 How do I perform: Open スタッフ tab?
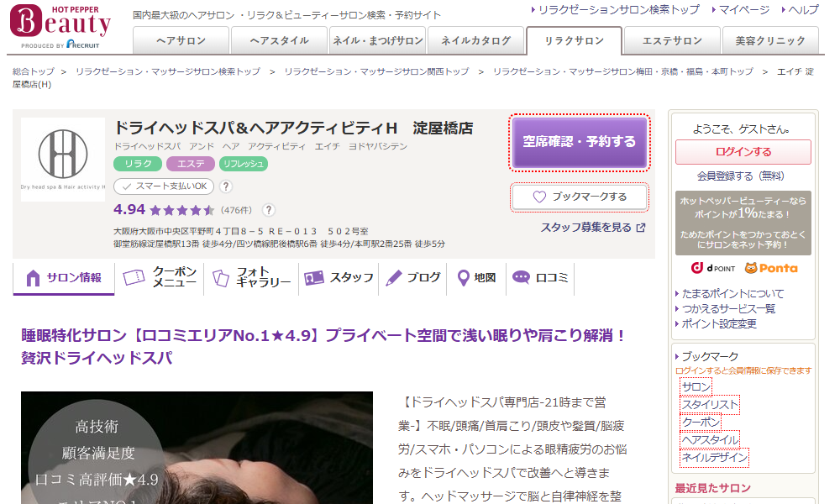point(339,277)
